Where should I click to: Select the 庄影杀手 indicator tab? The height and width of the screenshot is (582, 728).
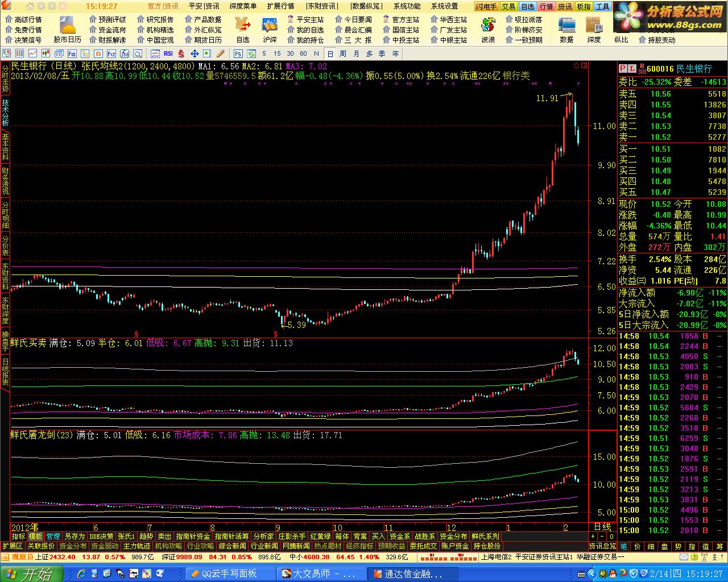pyautogui.click(x=292, y=537)
